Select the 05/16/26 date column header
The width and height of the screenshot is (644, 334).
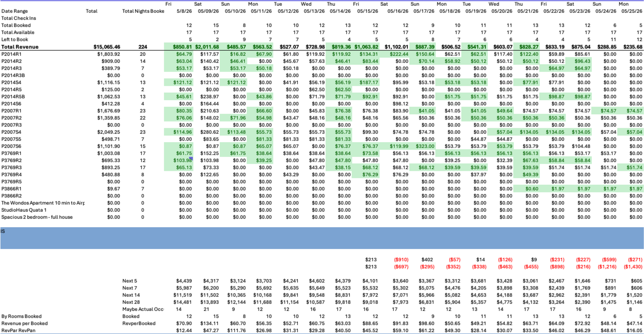click(x=398, y=11)
